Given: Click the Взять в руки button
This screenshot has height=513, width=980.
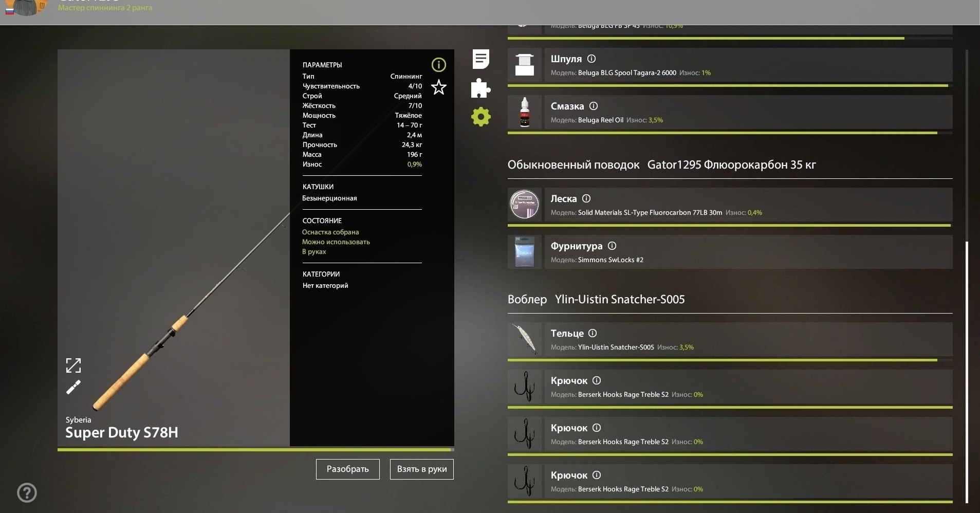Looking at the screenshot, I should pyautogui.click(x=422, y=469).
